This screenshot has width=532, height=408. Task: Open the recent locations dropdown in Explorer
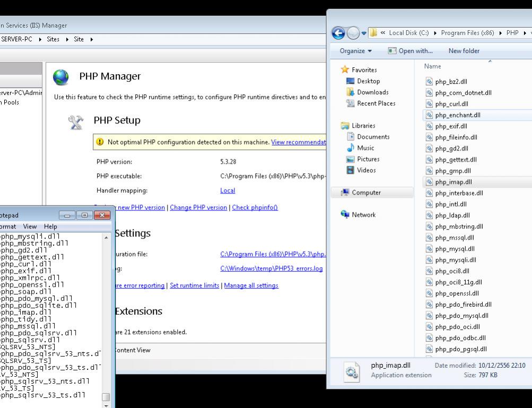tap(364, 33)
